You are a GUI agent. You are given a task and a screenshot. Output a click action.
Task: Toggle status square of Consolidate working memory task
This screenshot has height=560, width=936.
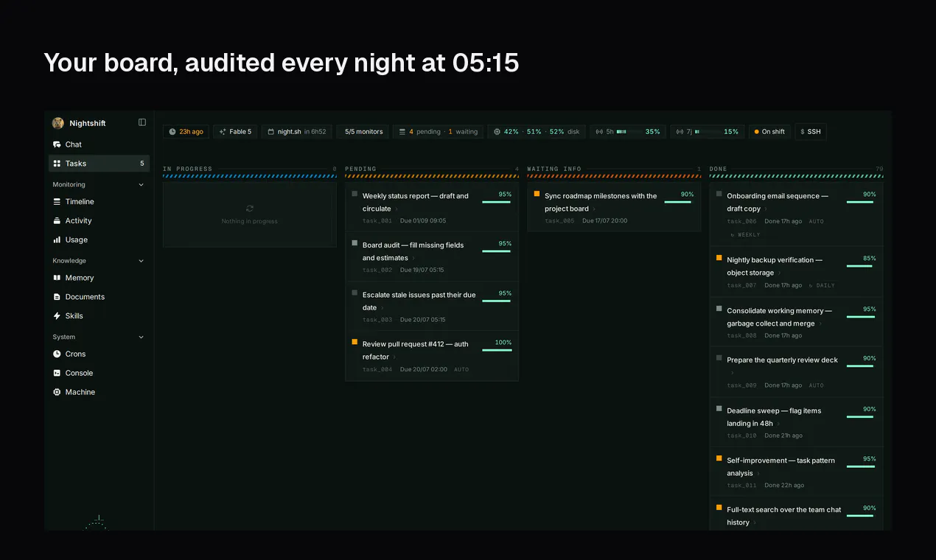(719, 309)
